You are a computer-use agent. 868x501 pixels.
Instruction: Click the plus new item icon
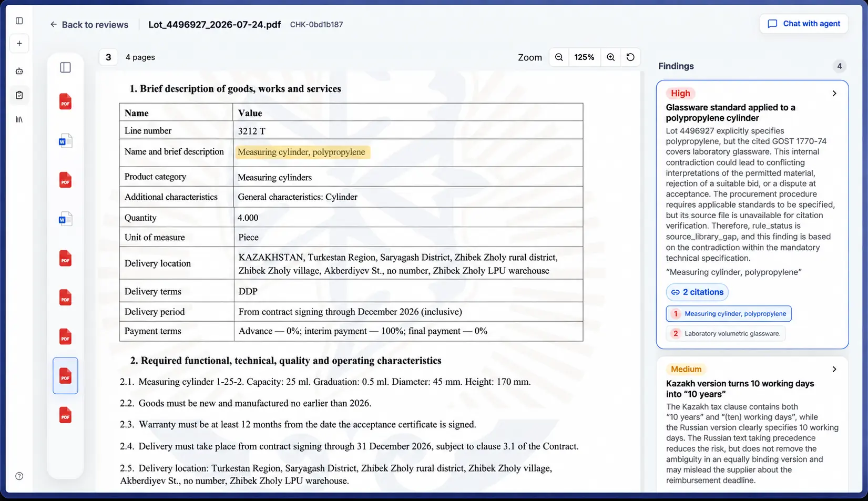click(x=19, y=44)
